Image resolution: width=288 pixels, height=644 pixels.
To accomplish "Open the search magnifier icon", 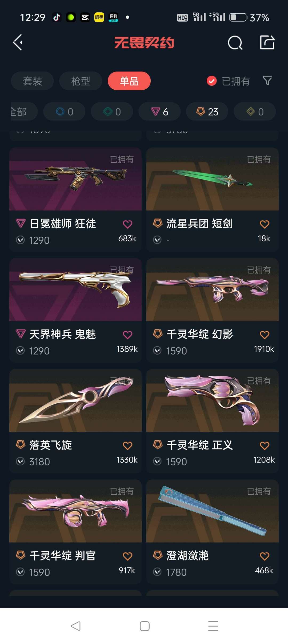I will (x=235, y=43).
